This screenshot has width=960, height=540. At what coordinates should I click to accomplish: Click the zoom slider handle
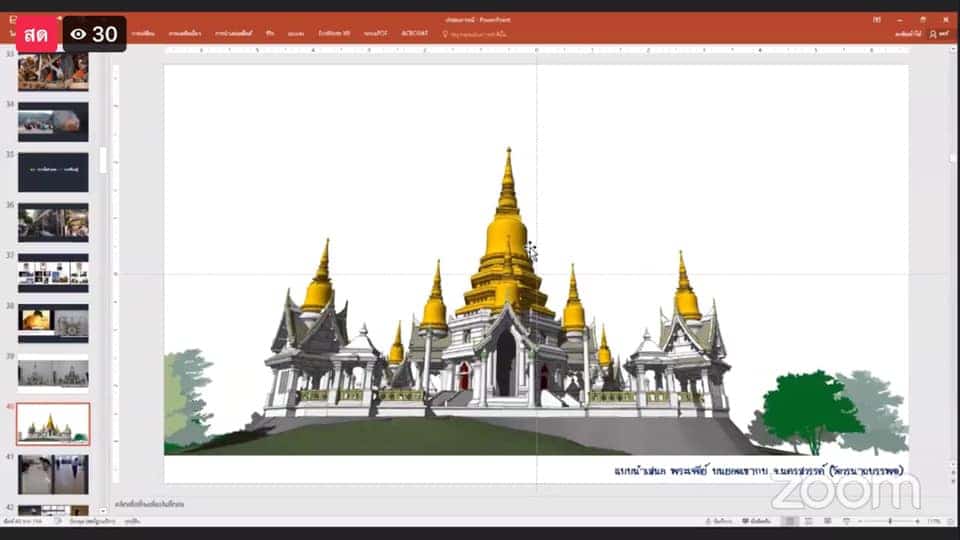[x=890, y=521]
